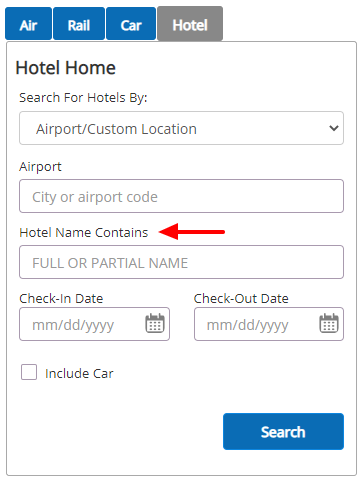Click the Check-Out Date label
361x481 pixels.
[x=241, y=298]
